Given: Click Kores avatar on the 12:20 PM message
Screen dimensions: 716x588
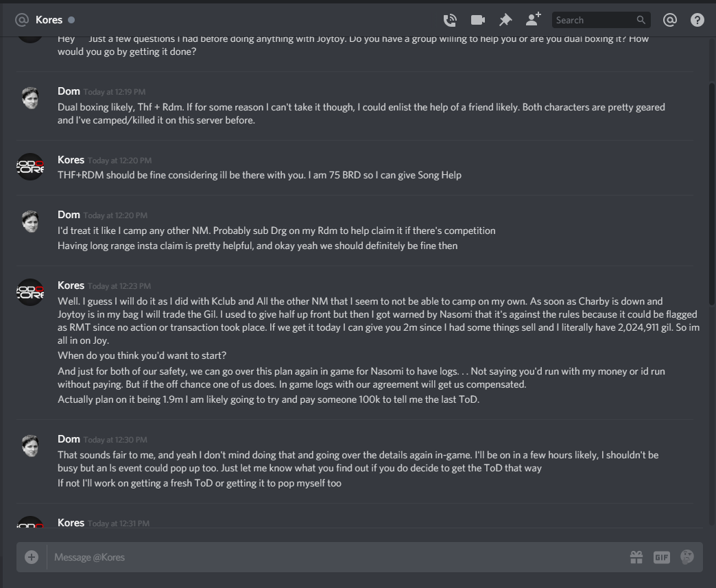Looking at the screenshot, I should tap(30, 167).
